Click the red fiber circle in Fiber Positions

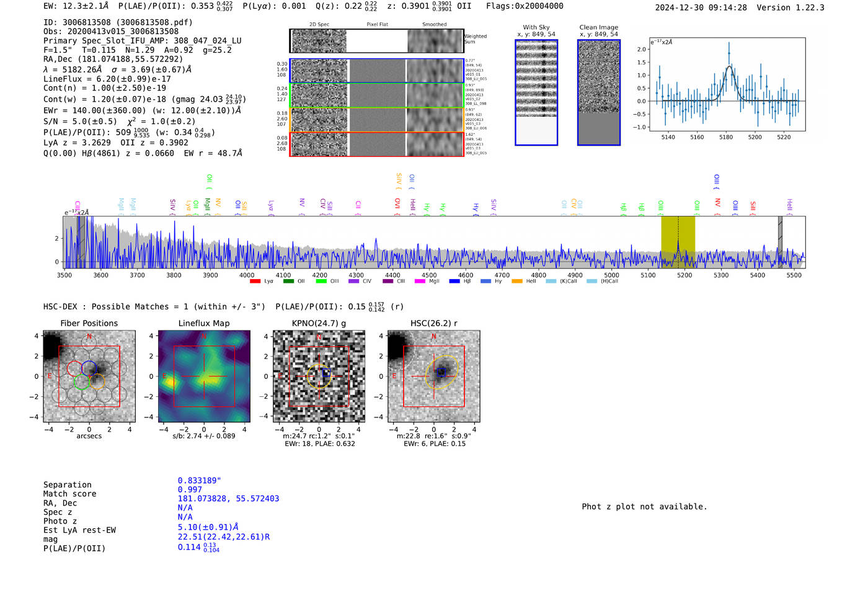[x=74, y=368]
